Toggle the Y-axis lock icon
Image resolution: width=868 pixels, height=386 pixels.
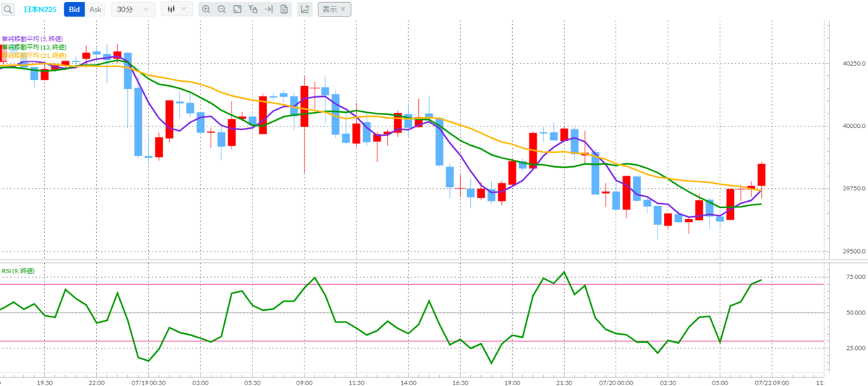pyautogui.click(x=252, y=9)
